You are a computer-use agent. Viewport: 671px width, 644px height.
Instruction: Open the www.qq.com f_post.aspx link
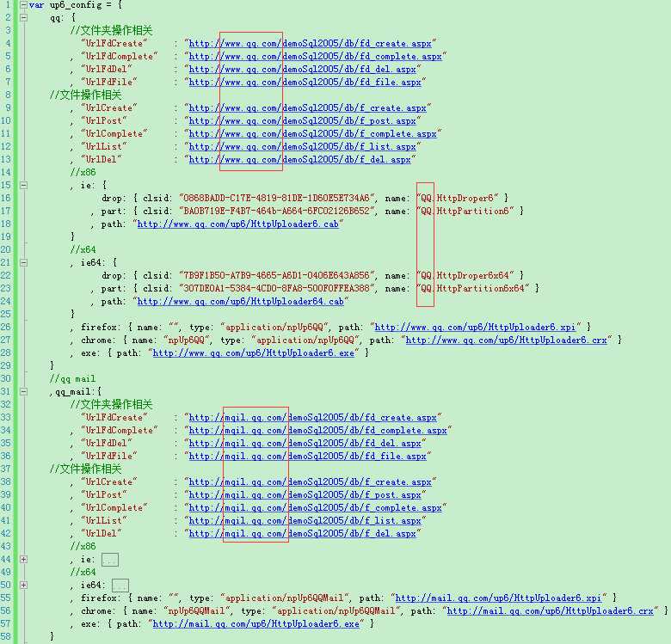(x=303, y=120)
